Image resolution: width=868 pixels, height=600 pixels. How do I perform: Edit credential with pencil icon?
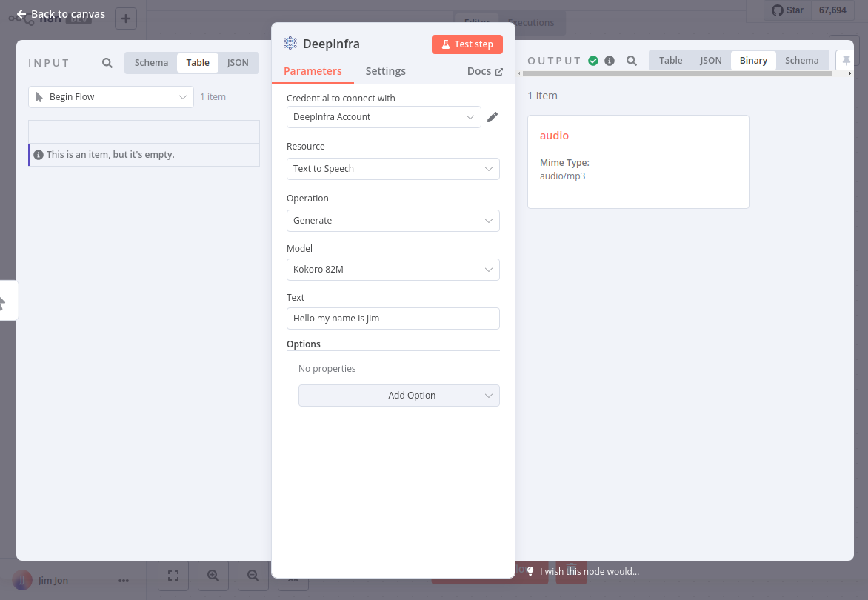click(x=492, y=117)
